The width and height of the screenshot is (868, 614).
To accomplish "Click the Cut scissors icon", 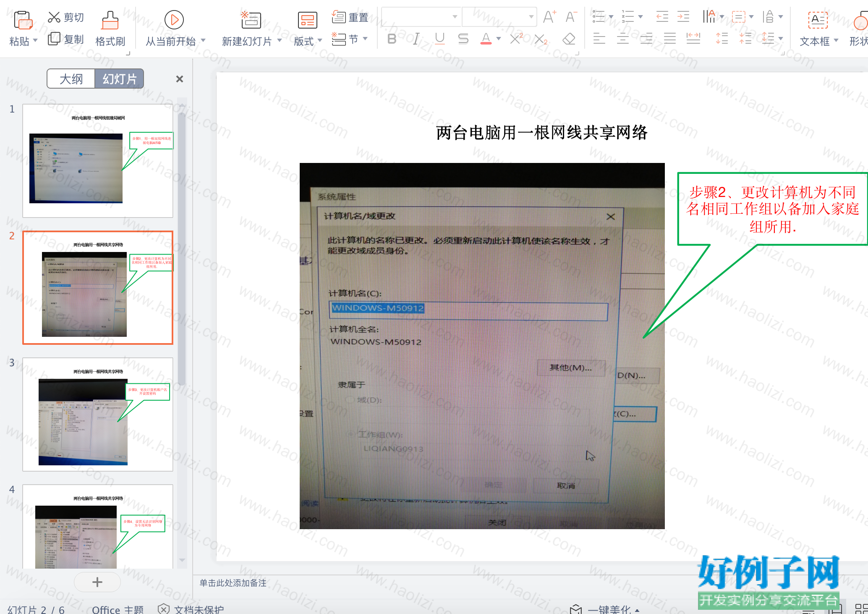I will pyautogui.click(x=54, y=17).
